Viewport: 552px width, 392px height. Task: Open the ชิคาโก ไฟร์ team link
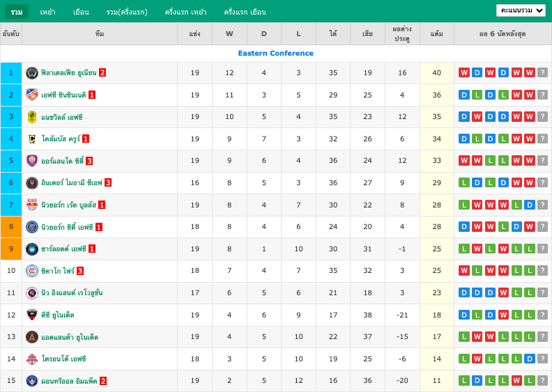58,271
